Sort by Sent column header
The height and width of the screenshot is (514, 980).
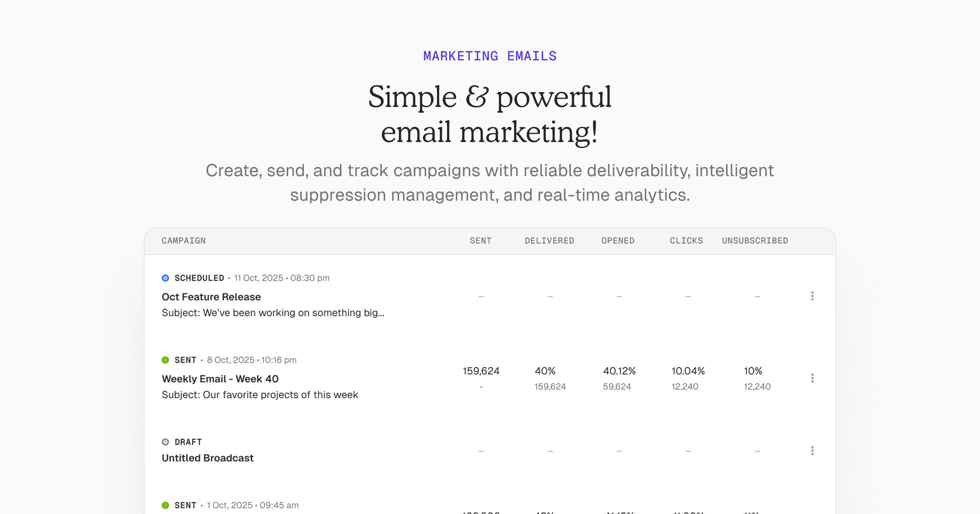pyautogui.click(x=481, y=241)
